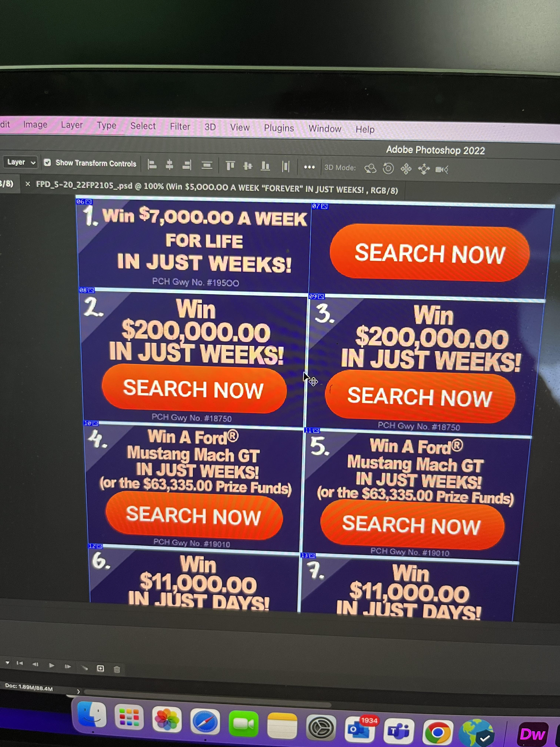Align top edges icon
560x747 pixels.
pos(230,165)
